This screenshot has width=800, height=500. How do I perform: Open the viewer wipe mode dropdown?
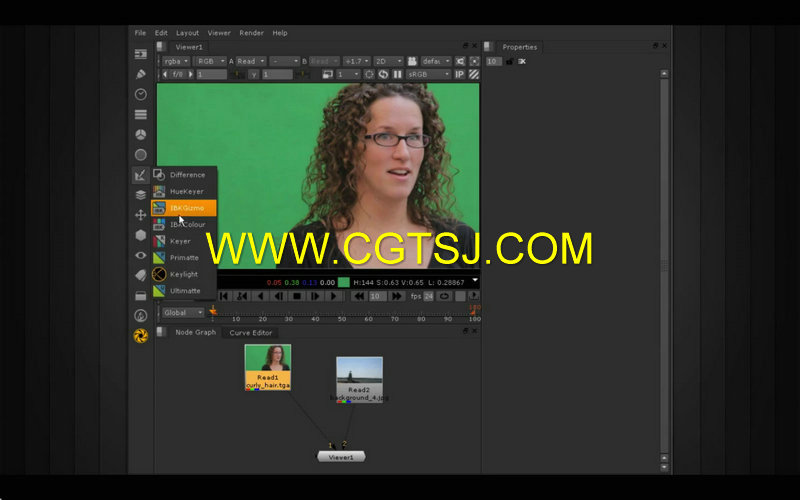(285, 61)
